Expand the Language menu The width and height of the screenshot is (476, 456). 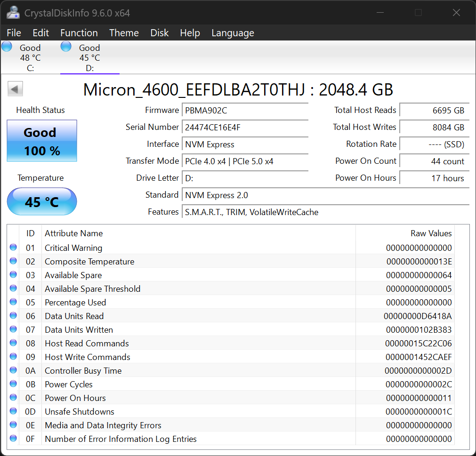tap(233, 33)
